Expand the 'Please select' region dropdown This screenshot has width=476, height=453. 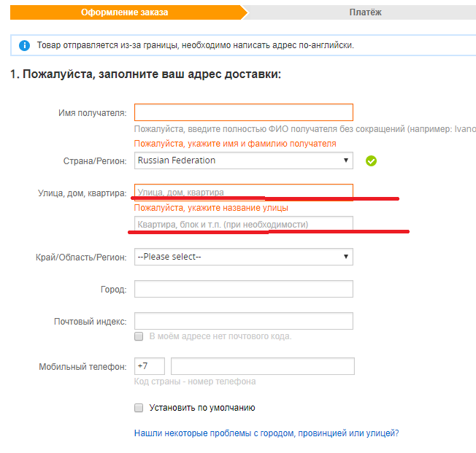click(x=243, y=257)
